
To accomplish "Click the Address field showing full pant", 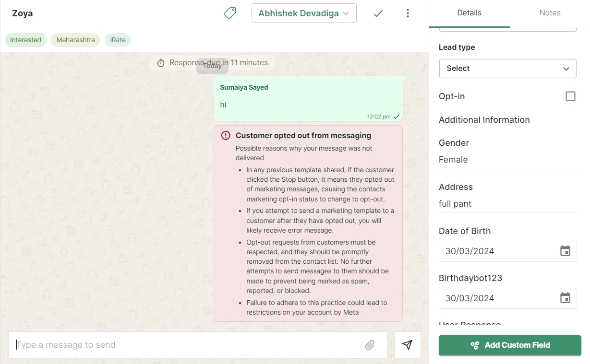I will (x=507, y=204).
